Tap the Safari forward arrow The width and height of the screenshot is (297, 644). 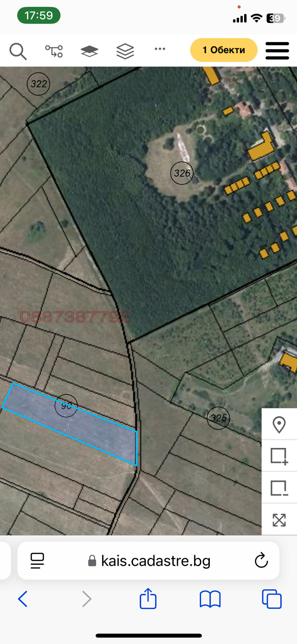tap(86, 599)
